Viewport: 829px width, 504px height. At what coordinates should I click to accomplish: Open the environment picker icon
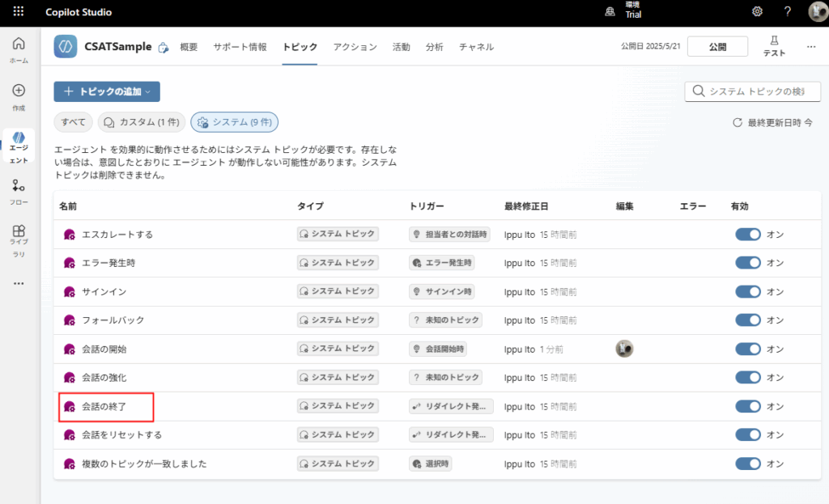610,11
